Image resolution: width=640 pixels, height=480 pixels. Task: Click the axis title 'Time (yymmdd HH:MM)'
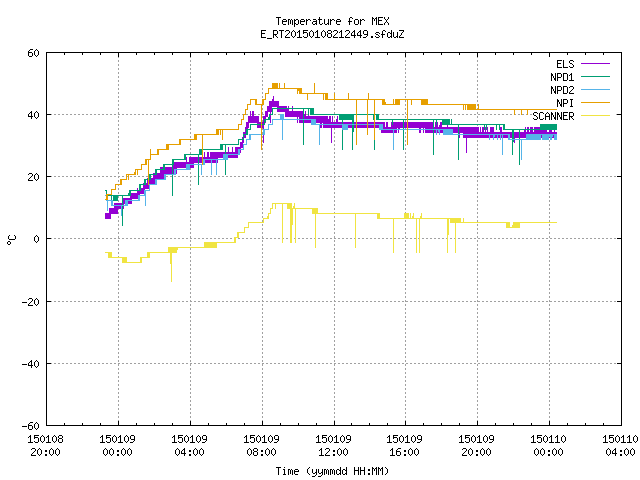tap(332, 471)
